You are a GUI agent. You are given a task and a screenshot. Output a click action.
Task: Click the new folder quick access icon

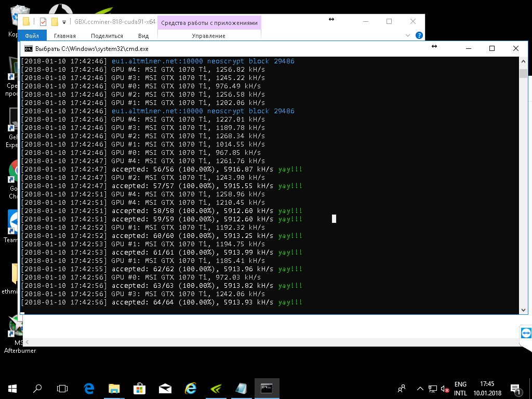(x=55, y=22)
